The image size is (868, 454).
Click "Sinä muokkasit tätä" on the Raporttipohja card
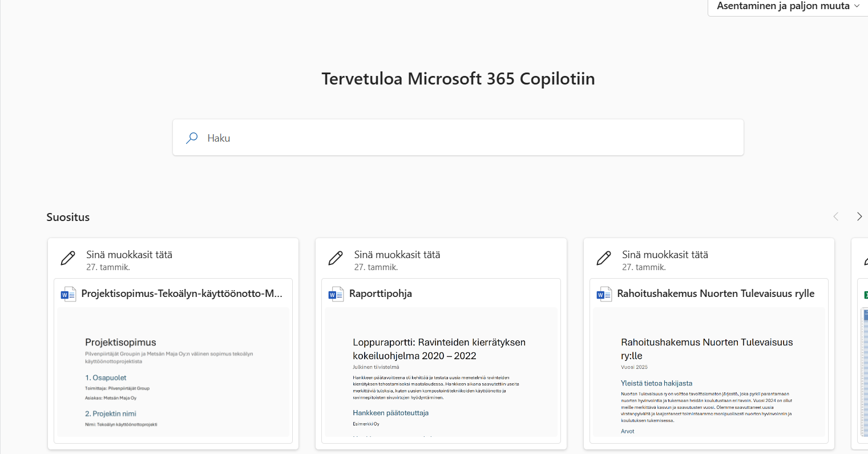(397, 255)
